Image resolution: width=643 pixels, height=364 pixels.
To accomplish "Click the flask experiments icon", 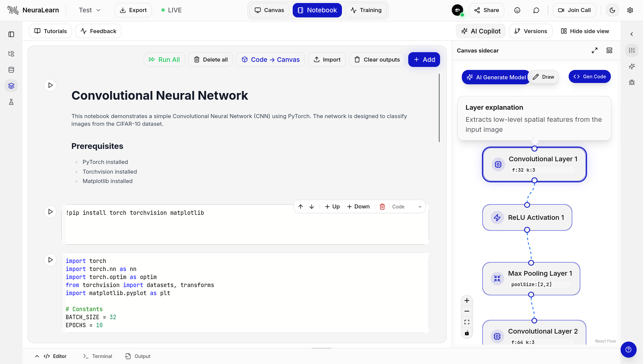I will point(11,102).
